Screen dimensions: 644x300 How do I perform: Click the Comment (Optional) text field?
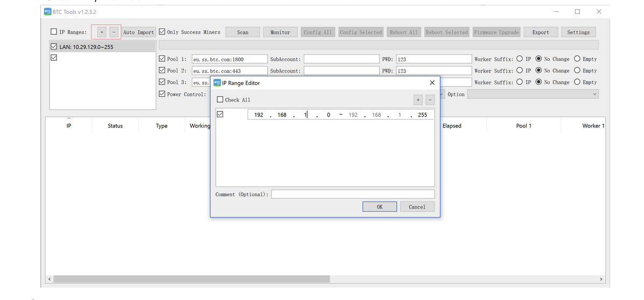pos(353,194)
